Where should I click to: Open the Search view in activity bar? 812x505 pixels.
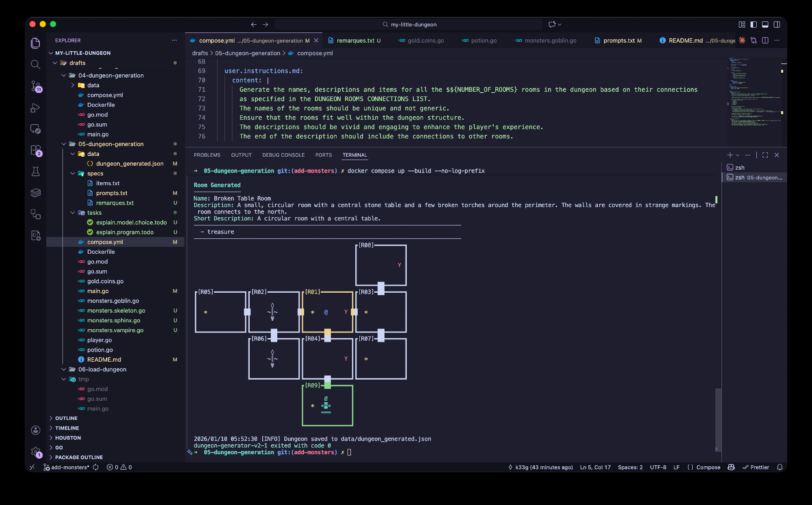(36, 64)
